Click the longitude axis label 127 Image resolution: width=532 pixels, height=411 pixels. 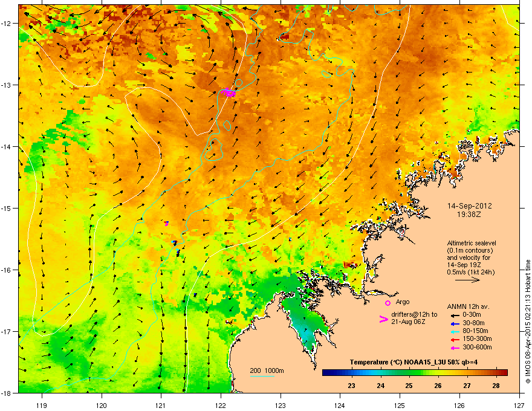519,405
